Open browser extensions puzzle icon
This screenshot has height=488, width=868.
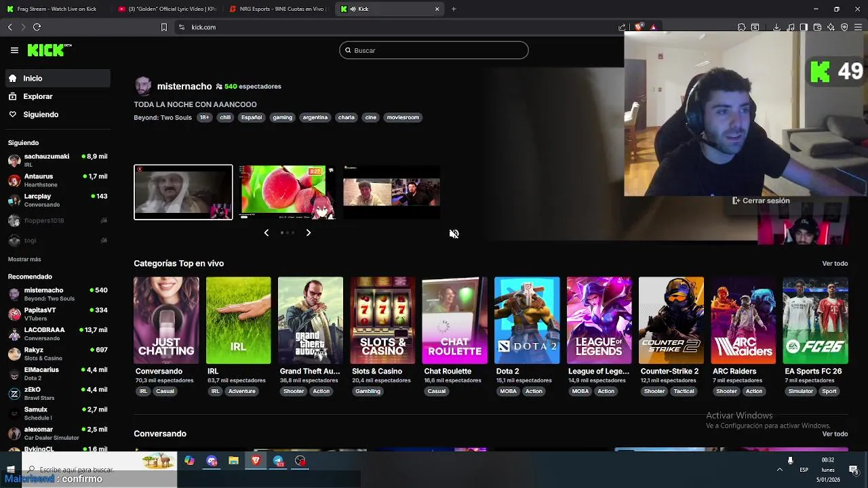(741, 27)
